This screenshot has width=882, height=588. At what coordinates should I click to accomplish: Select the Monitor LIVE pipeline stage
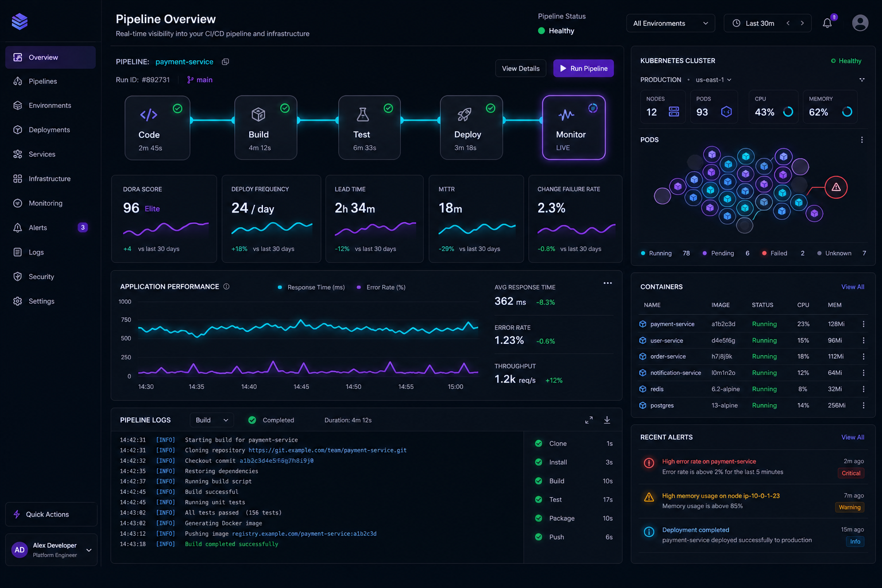click(574, 127)
